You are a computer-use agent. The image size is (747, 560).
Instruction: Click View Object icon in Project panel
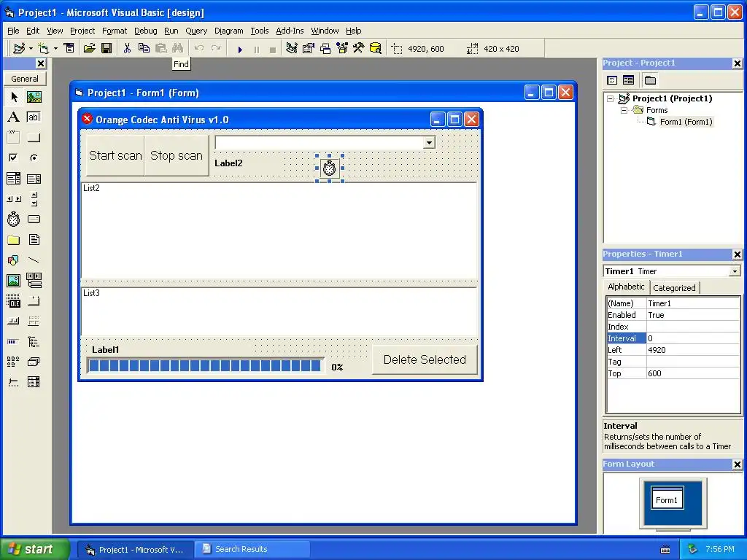coord(628,80)
